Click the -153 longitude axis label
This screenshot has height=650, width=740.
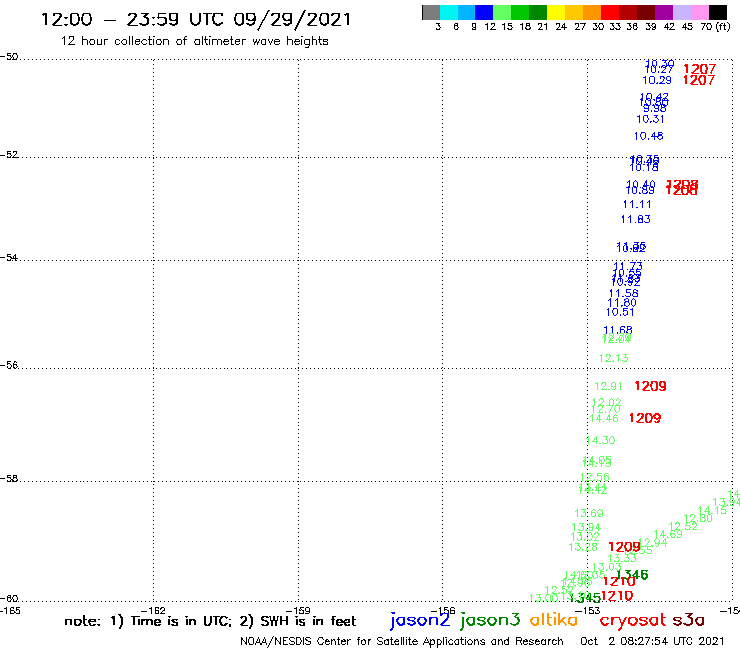(588, 611)
